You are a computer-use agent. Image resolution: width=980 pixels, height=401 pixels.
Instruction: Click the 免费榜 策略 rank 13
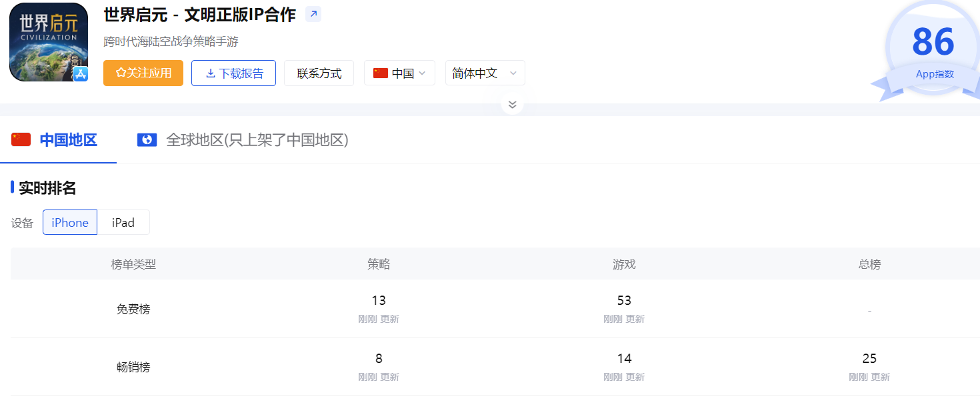click(x=379, y=301)
